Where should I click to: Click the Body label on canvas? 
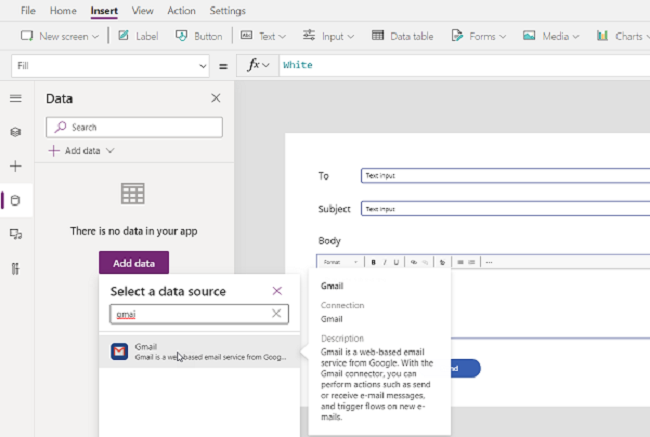coord(329,241)
